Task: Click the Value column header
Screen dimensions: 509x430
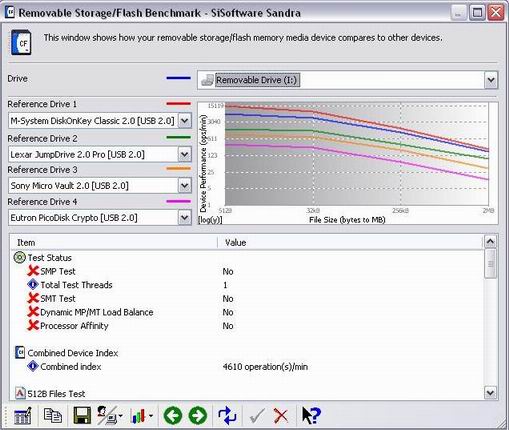Action: click(350, 242)
